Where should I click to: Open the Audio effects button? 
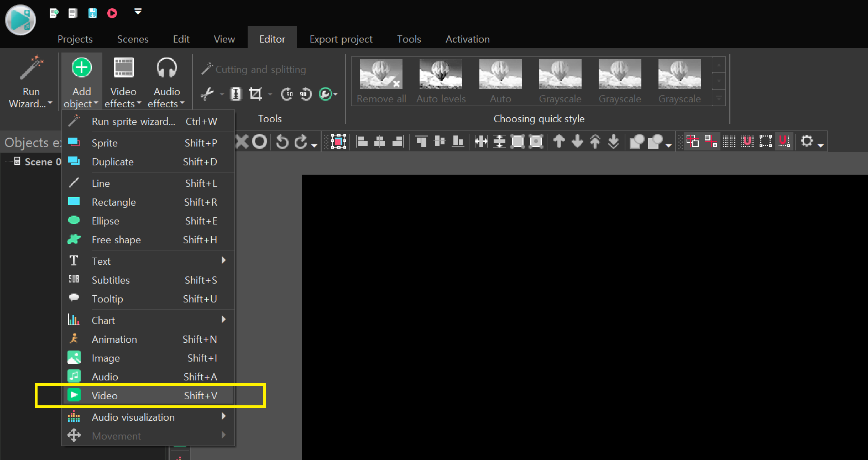[166, 83]
